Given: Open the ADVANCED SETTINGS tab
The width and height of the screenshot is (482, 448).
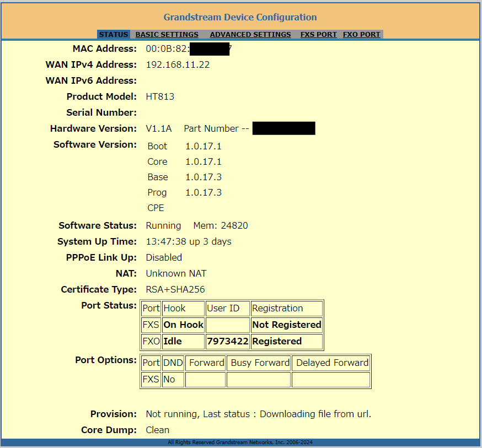Looking at the screenshot, I should (250, 34).
